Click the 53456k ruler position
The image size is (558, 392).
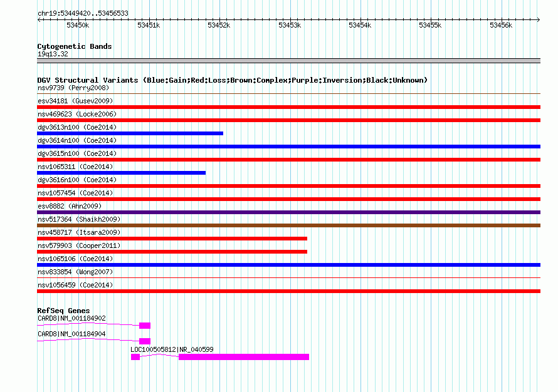(x=501, y=25)
